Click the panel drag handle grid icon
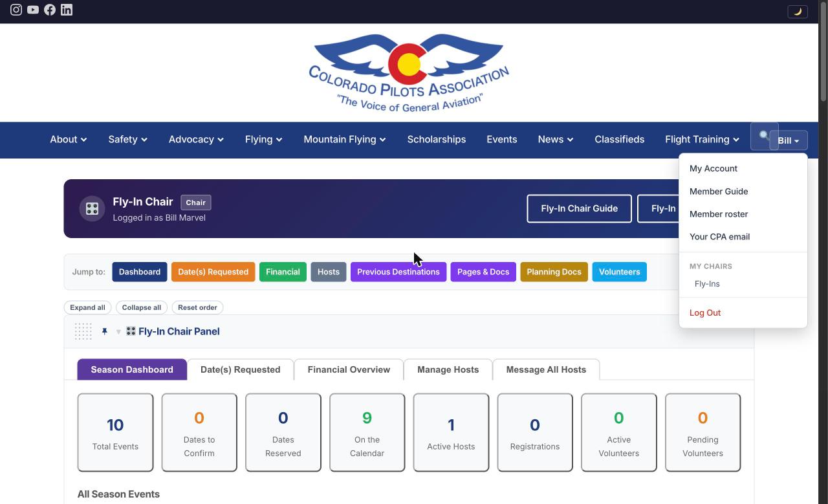828x504 pixels. click(83, 331)
